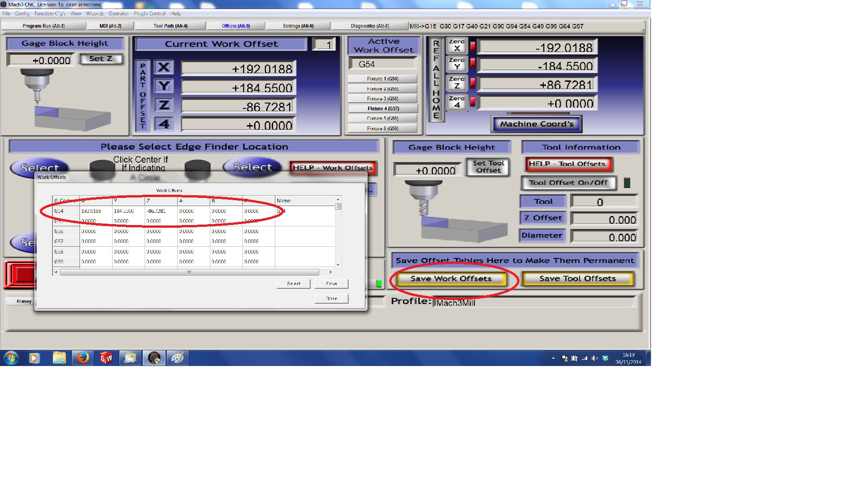The width and height of the screenshot is (868, 488).
Task: Open HELP - Tool Offsets
Action: [567, 164]
